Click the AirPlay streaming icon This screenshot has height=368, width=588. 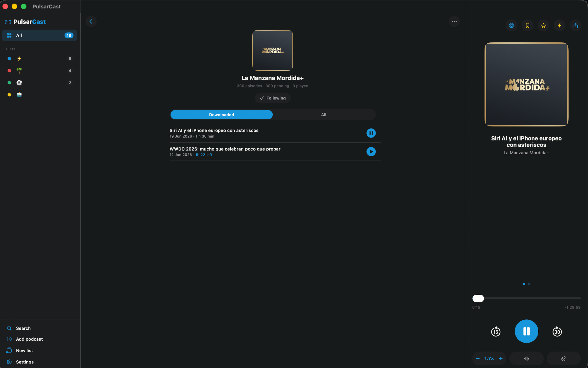point(511,26)
